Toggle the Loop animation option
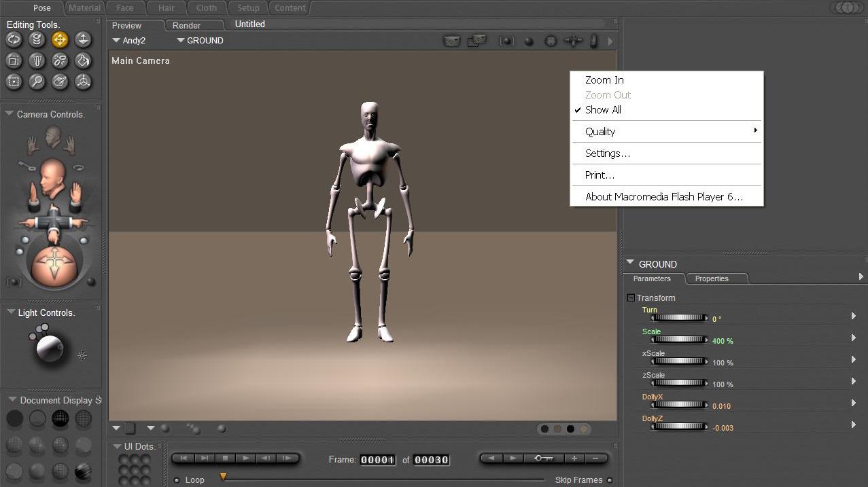 pyautogui.click(x=177, y=480)
